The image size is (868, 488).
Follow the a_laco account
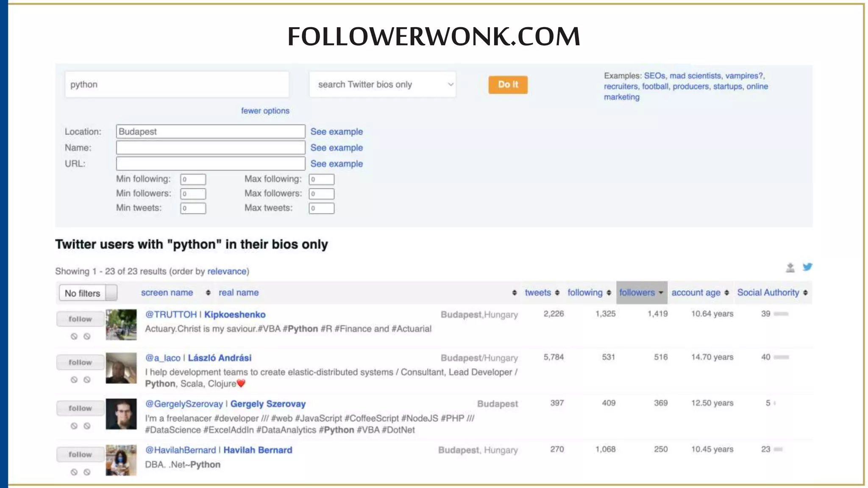80,362
